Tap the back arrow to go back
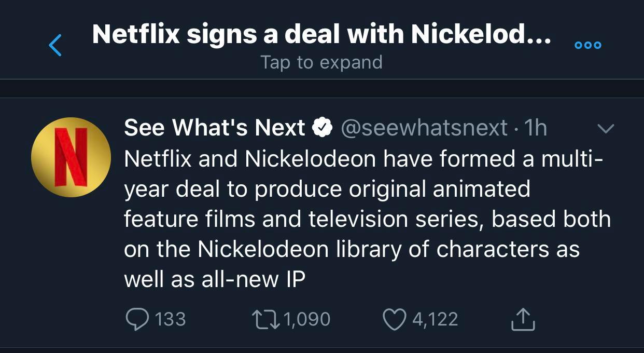The width and height of the screenshot is (644, 353). [x=57, y=45]
